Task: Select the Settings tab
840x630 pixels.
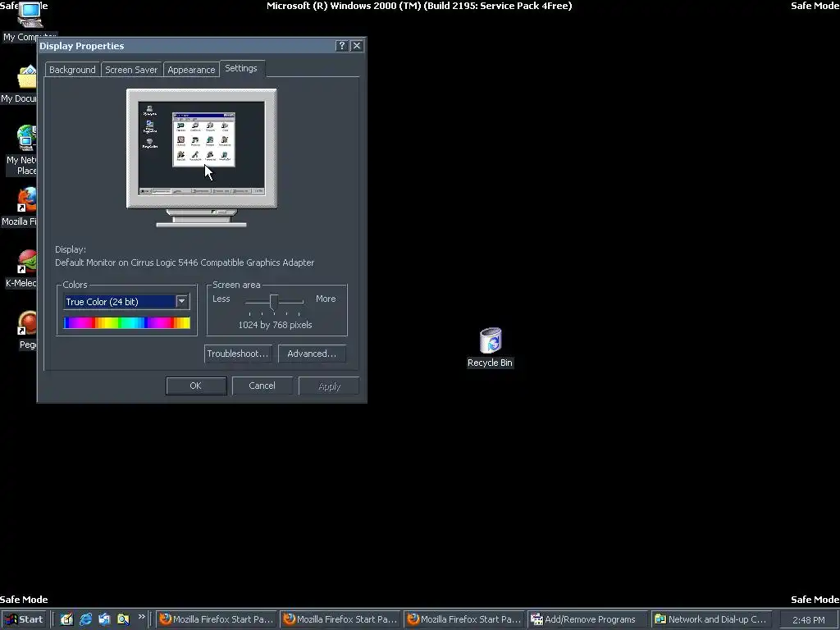Action: click(241, 68)
